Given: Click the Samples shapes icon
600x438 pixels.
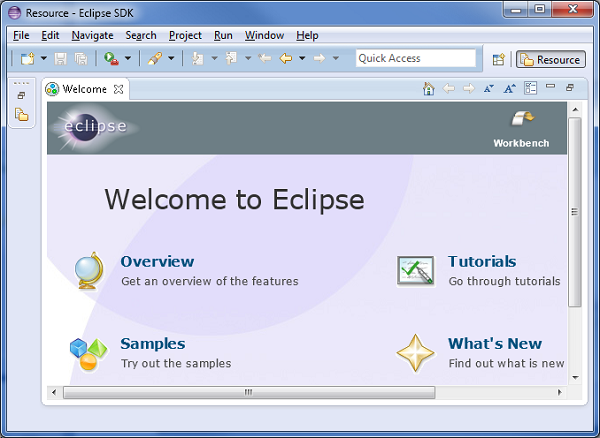Looking at the screenshot, I should point(88,354).
